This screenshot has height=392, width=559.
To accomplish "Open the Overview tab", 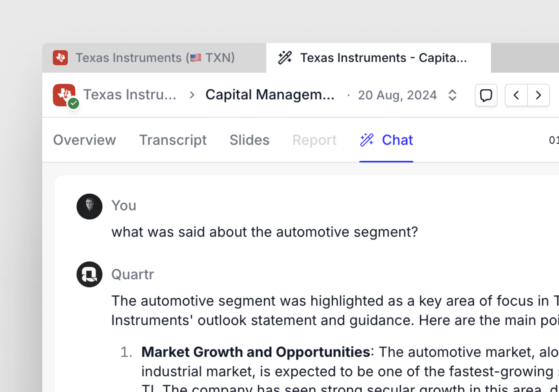I will (84, 140).
